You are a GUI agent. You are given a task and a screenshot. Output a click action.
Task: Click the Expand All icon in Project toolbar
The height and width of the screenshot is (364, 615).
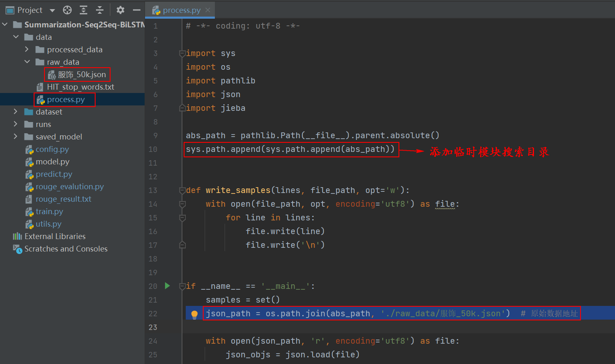(83, 10)
